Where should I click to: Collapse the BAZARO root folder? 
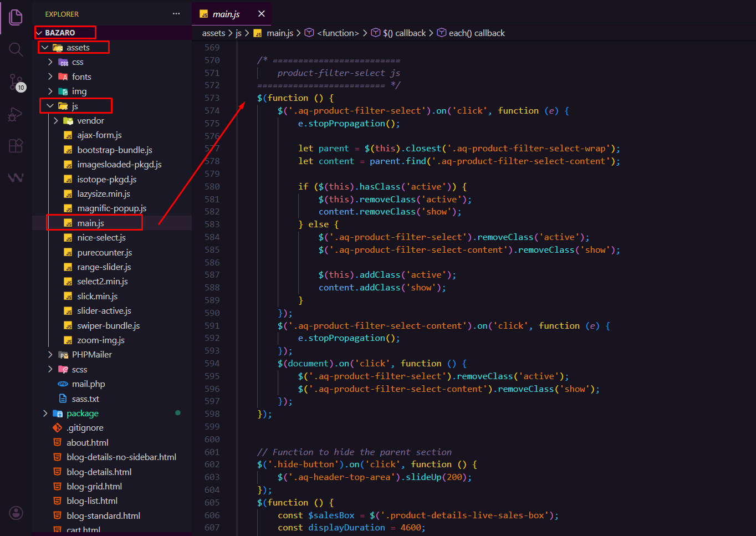pos(39,33)
